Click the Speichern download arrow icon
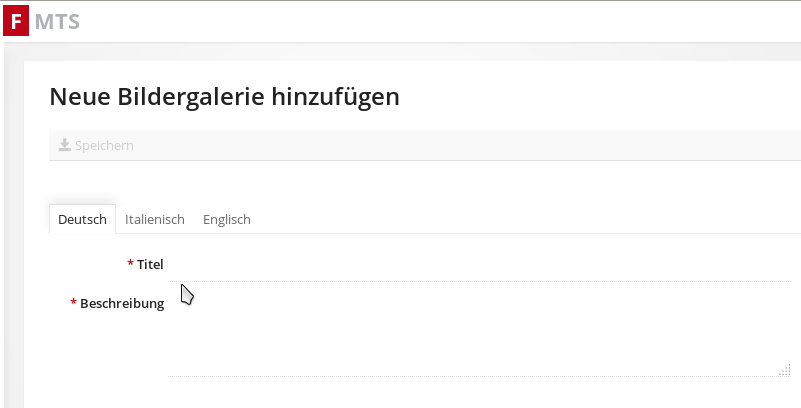 pos(64,145)
